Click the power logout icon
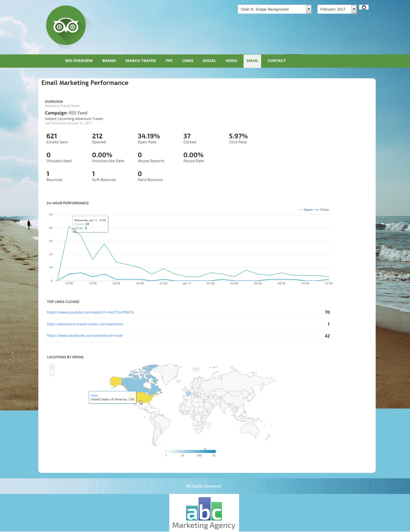 tap(363, 7)
